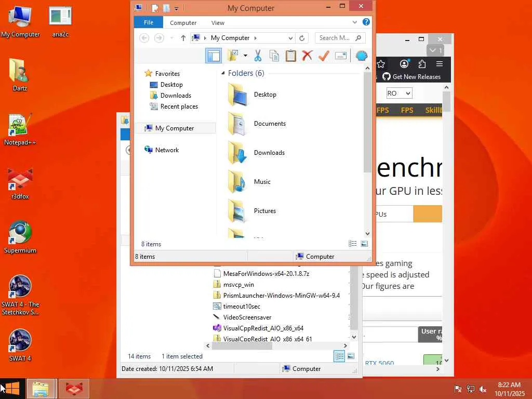Open browser hamburger menu
Viewport: 532px width, 399px height.
pos(440,64)
